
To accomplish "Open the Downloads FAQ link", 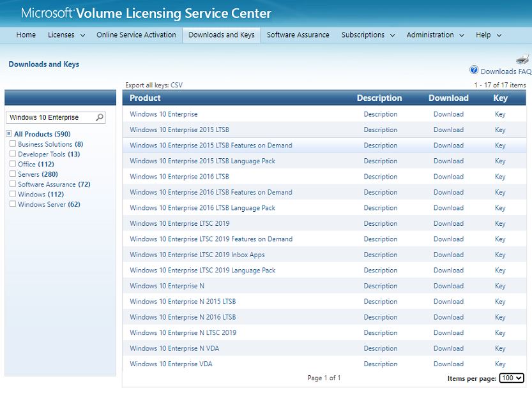I will point(506,71).
